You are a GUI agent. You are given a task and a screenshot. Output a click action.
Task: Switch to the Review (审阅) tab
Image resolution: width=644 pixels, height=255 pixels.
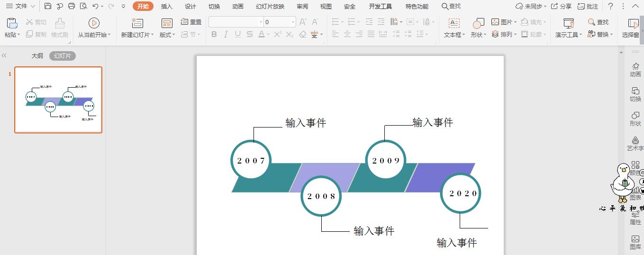coord(302,6)
